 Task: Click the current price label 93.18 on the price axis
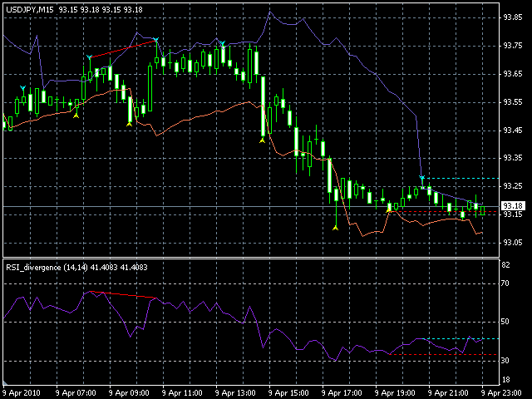point(513,205)
